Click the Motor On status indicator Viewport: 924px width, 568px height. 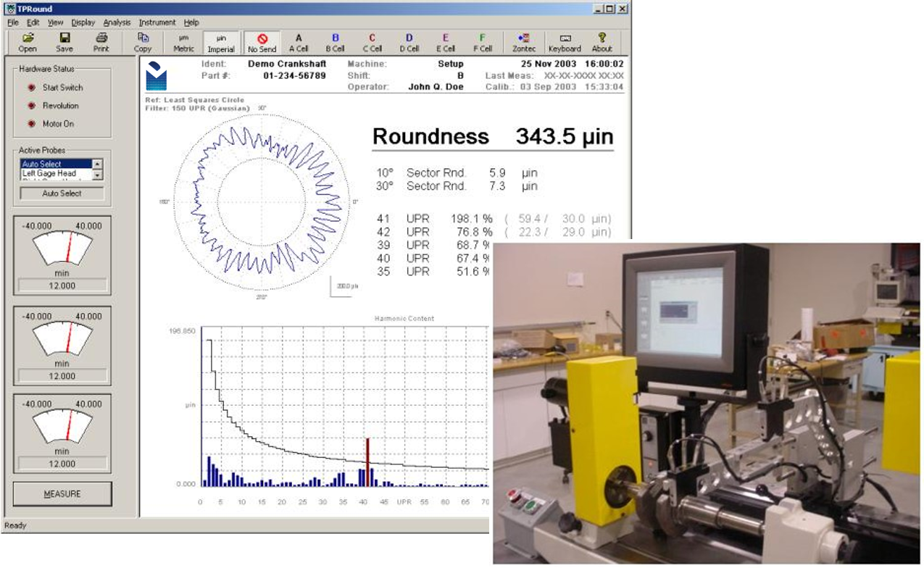click(32, 124)
